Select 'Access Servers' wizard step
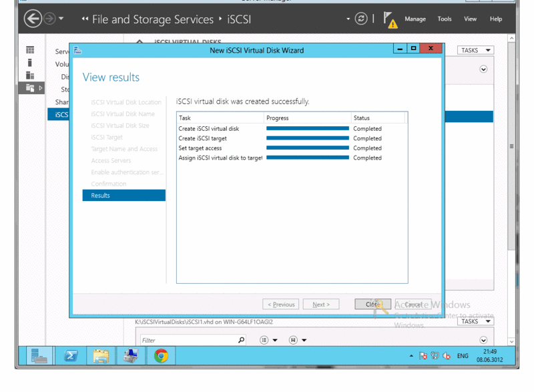 111,160
